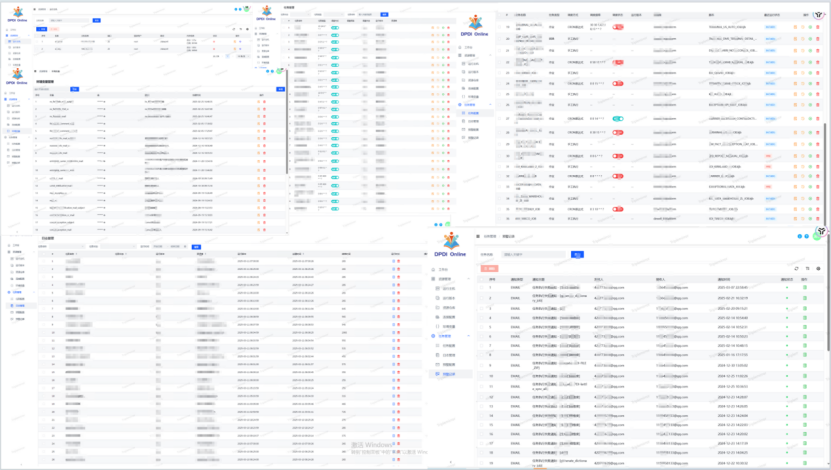
Task: Click the blue add button at the variables table's right edge
Action: pyautogui.click(x=280, y=90)
